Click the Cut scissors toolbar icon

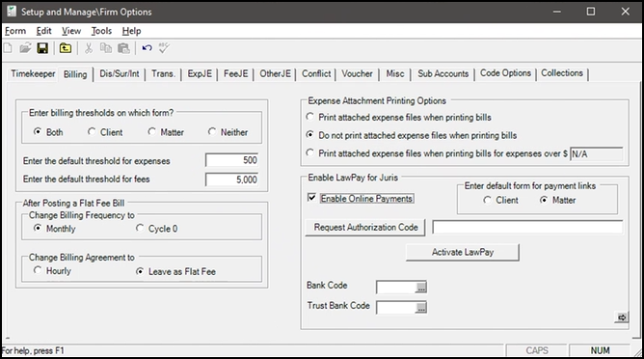[89, 48]
